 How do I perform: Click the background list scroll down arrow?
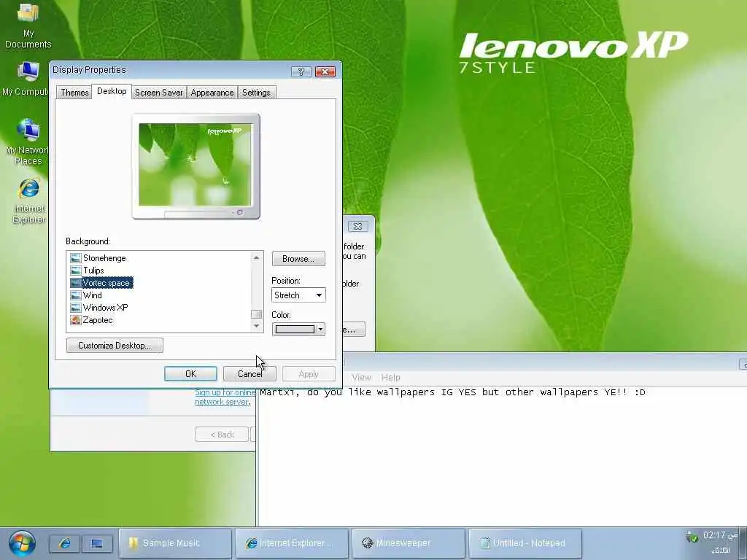click(x=256, y=326)
